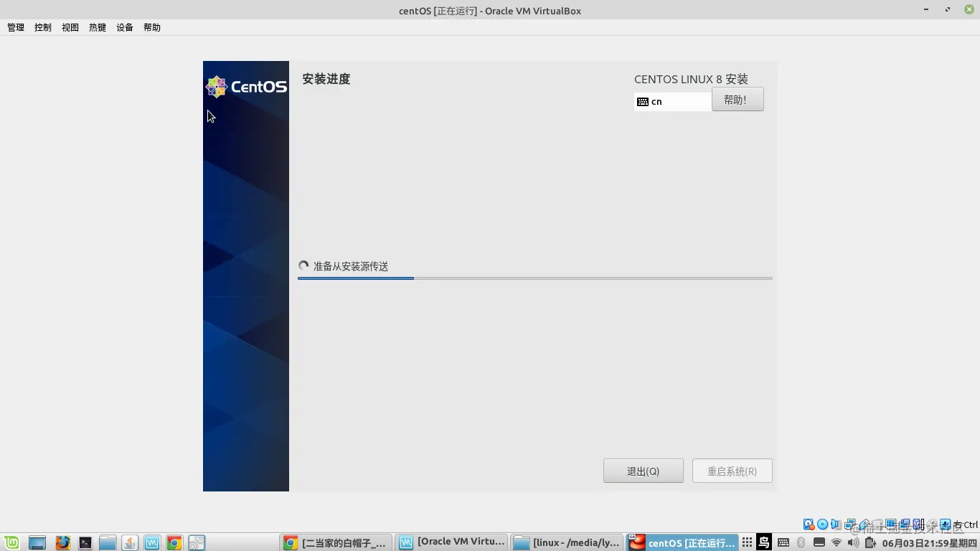Click the 安装进度 heading
This screenshot has width=980, height=551.
326,79
